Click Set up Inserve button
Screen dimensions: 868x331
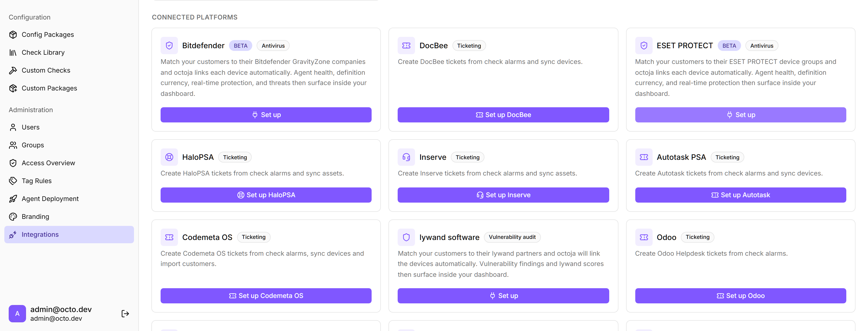tap(503, 195)
